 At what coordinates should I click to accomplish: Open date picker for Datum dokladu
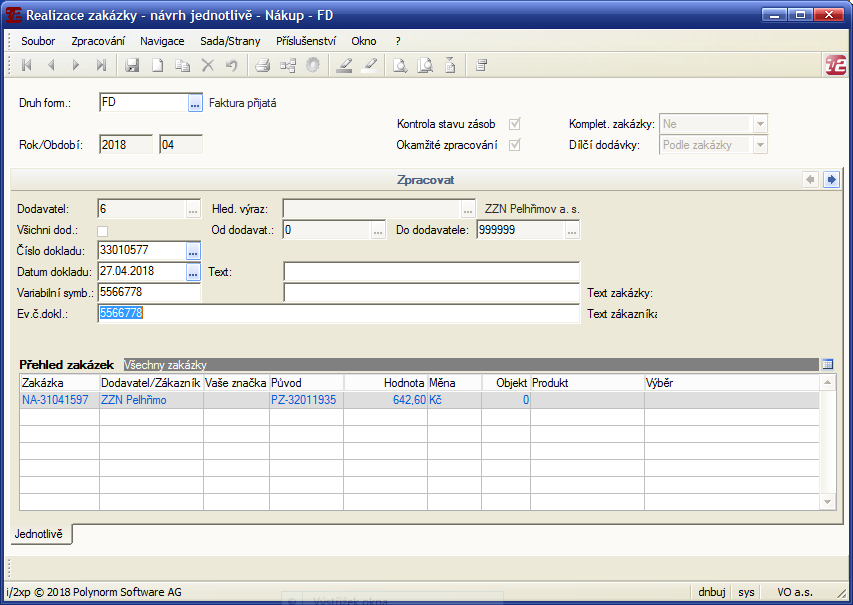pos(193,271)
